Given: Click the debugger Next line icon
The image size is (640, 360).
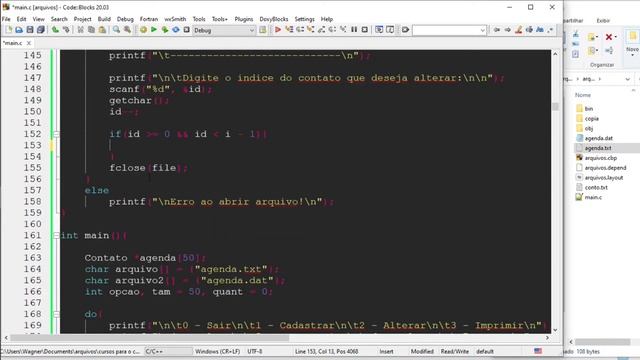Looking at the screenshot, I should pyautogui.click(x=300, y=30).
